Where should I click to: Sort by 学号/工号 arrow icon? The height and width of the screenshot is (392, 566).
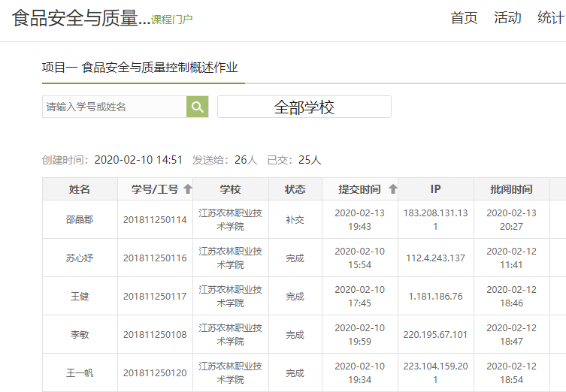[187, 189]
